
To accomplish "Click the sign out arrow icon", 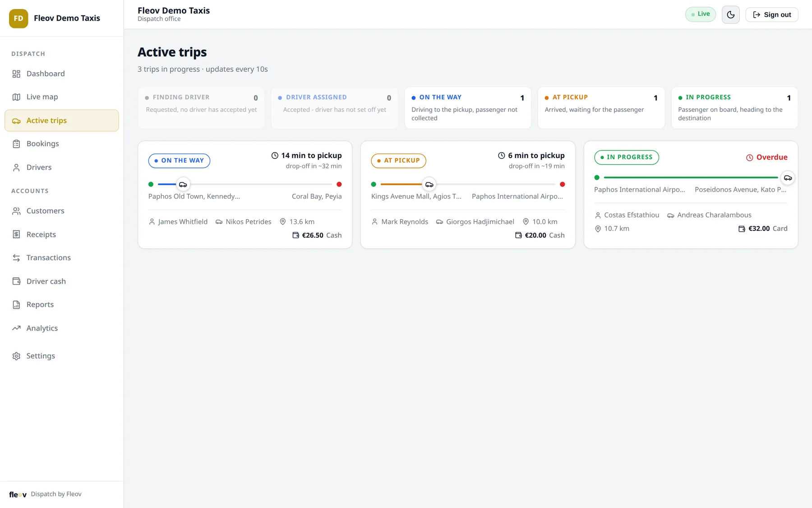I will click(x=757, y=14).
